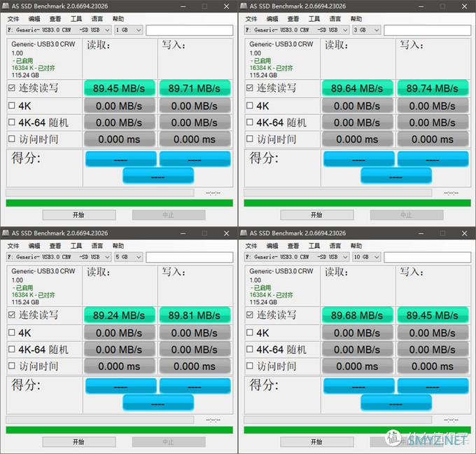Screen dimensions: 476x454
Task: Tick 4K-64 随机 in the 3 GB window
Action: pyautogui.click(x=249, y=122)
